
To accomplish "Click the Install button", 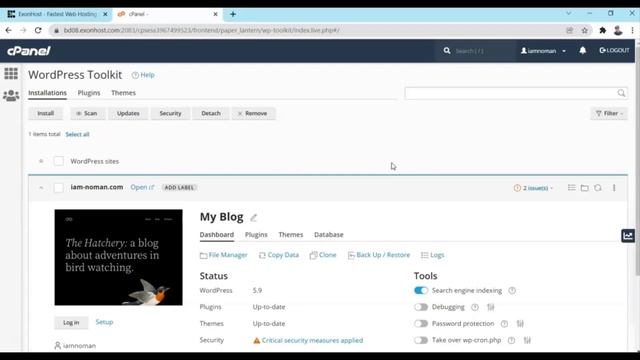I will click(46, 113).
